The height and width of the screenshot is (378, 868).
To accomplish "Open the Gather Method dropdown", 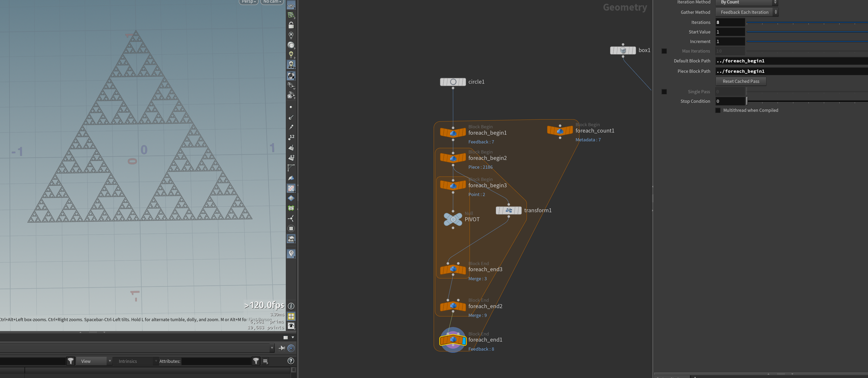I will point(747,12).
